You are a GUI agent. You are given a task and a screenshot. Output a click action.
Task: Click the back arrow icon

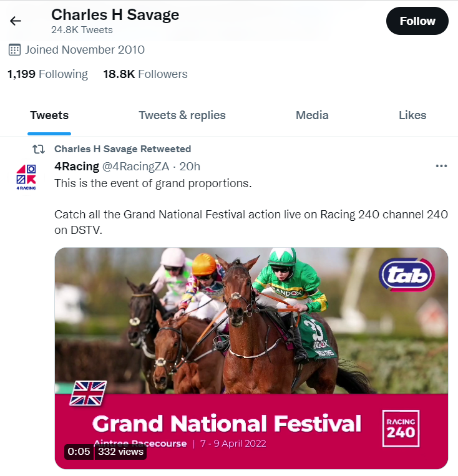(16, 21)
